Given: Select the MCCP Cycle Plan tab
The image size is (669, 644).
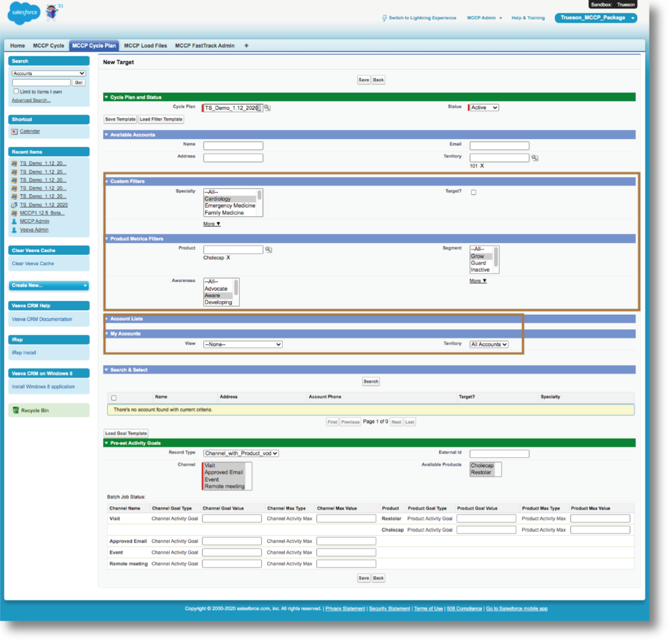Looking at the screenshot, I should click(x=94, y=46).
